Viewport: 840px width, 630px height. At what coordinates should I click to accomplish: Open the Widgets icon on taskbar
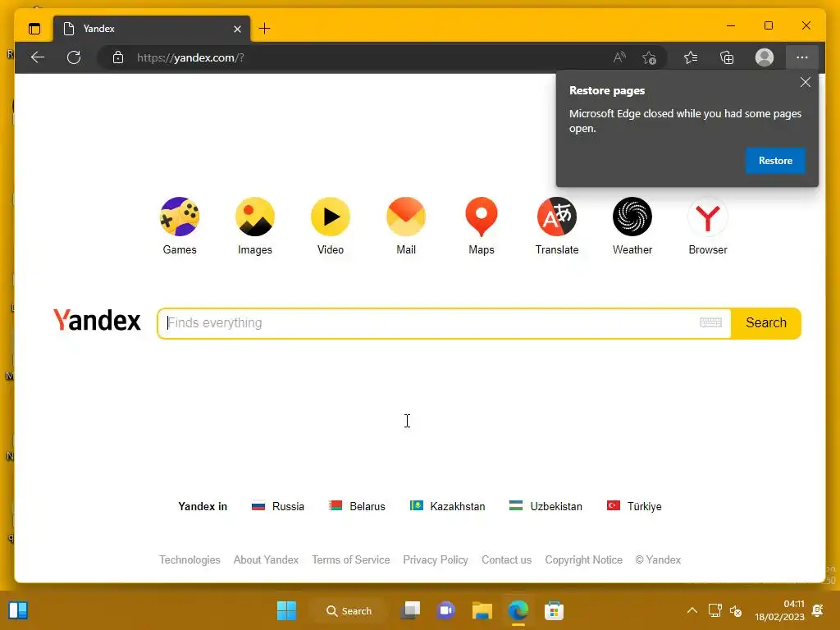click(x=18, y=610)
